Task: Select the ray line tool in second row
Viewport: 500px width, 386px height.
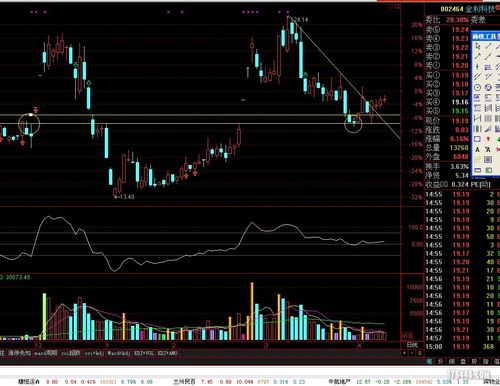Action: click(478, 56)
